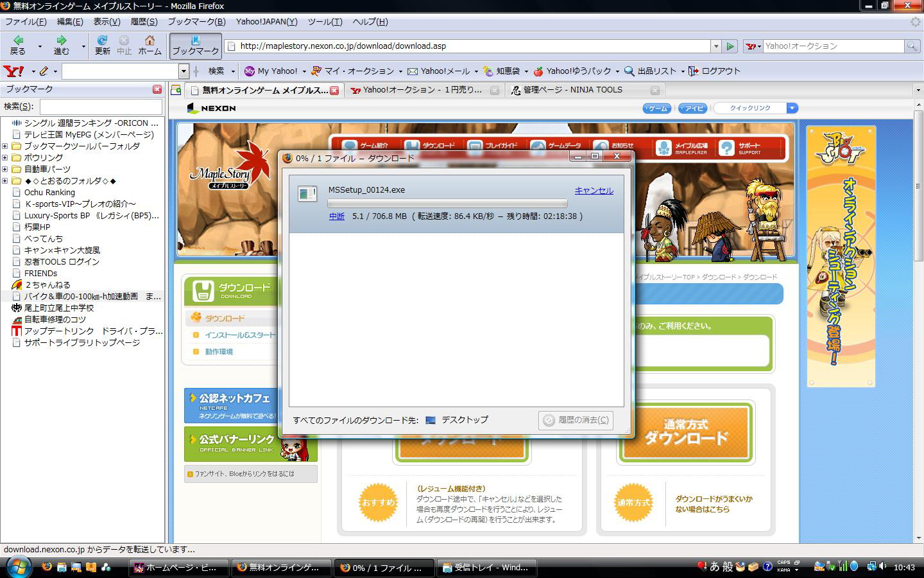Open the ツール(T) menu
This screenshot has height=578, width=924.
(x=325, y=22)
